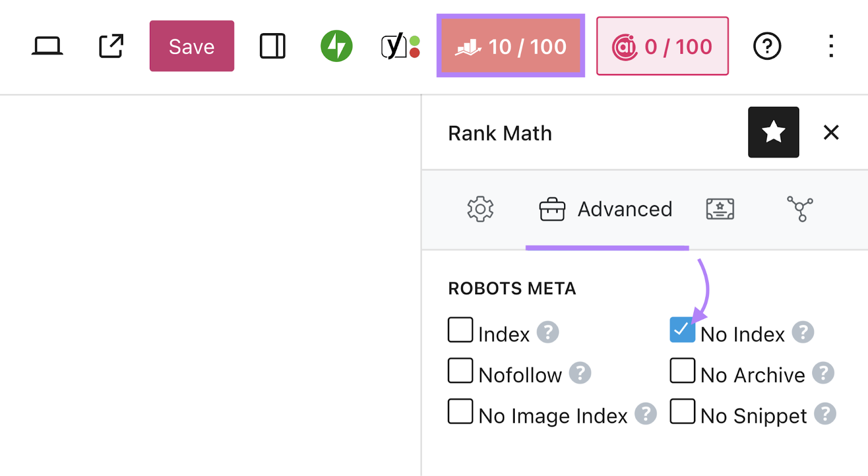
Task: Enable the Nofollow option
Action: (x=459, y=371)
